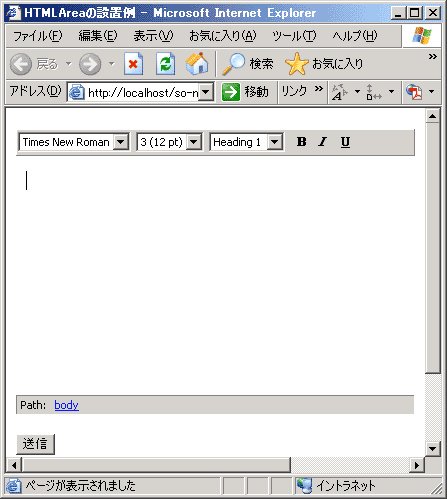Click the 送信 submit button
Viewport: 447px width, 499px height.
point(35,444)
